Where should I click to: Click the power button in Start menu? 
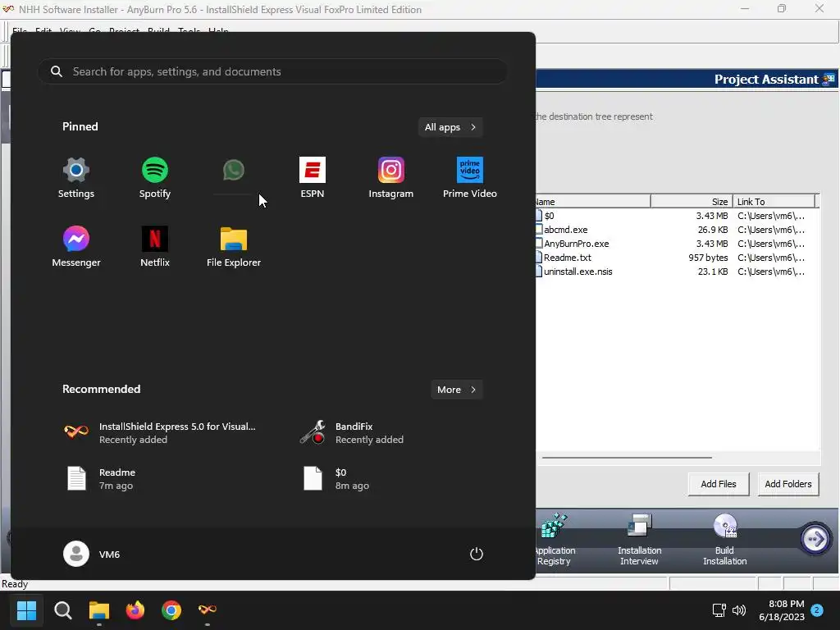click(477, 554)
